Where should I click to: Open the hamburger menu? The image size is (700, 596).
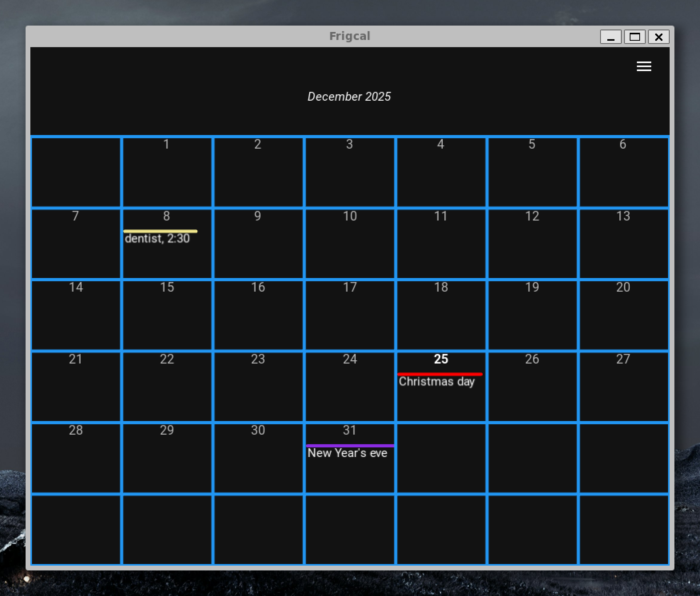pyautogui.click(x=644, y=66)
